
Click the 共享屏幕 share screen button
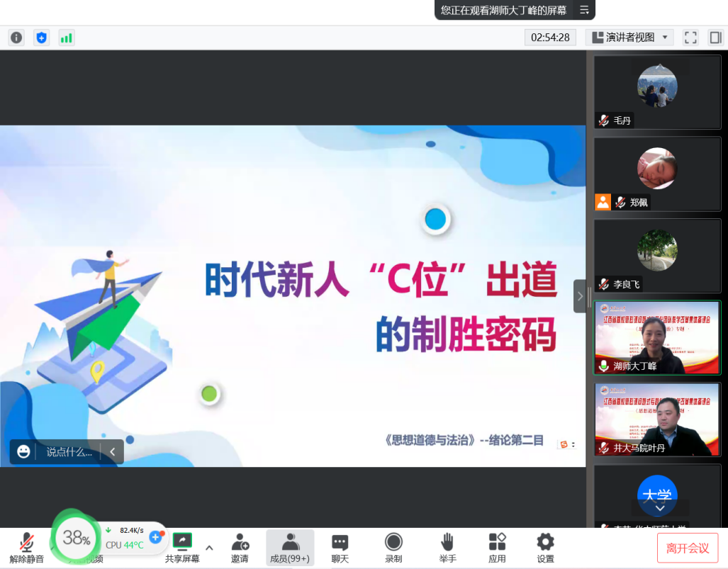182,547
